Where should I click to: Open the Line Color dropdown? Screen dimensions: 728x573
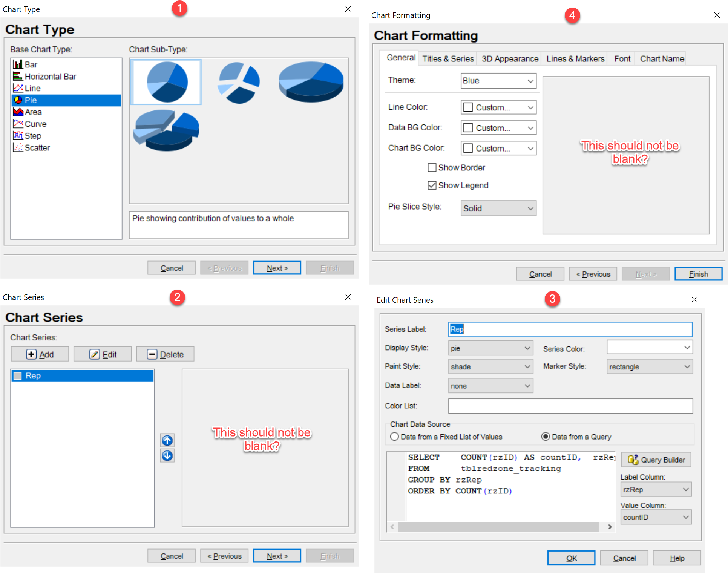click(498, 107)
